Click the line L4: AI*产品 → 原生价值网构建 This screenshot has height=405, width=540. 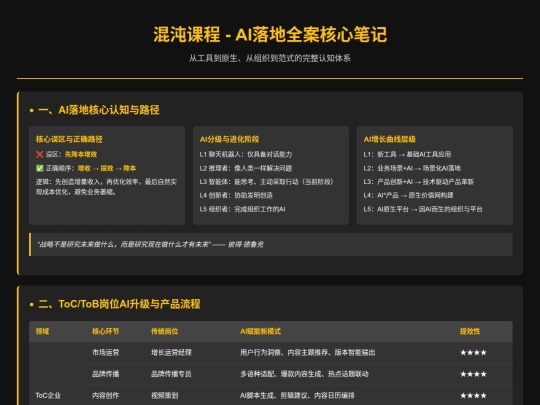[408, 195]
